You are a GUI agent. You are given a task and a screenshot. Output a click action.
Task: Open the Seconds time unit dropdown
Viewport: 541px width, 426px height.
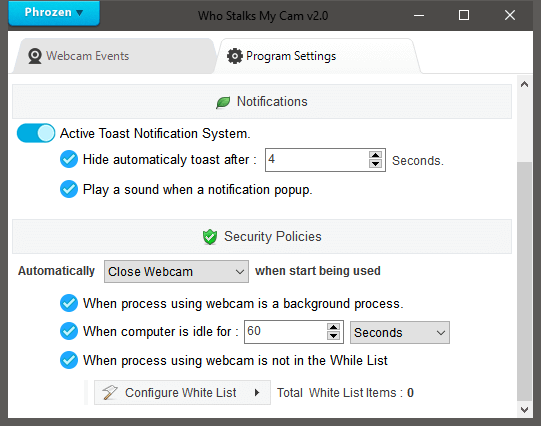coord(400,333)
